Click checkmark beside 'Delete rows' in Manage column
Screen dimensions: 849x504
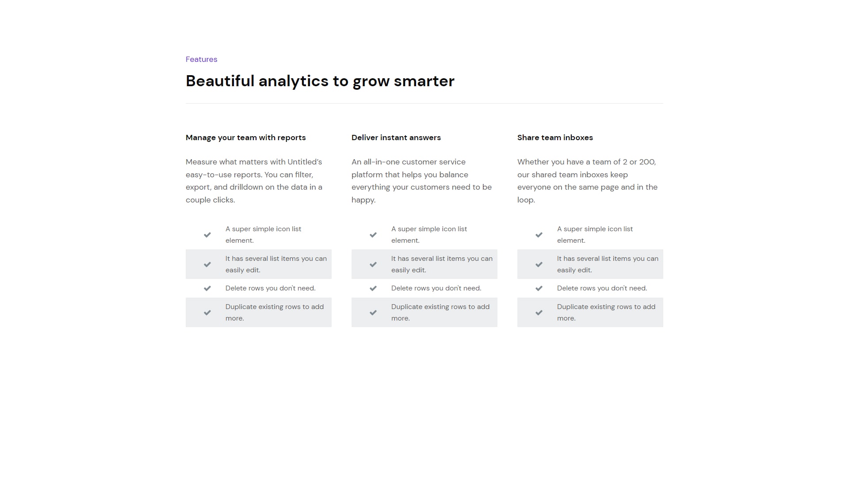point(207,288)
